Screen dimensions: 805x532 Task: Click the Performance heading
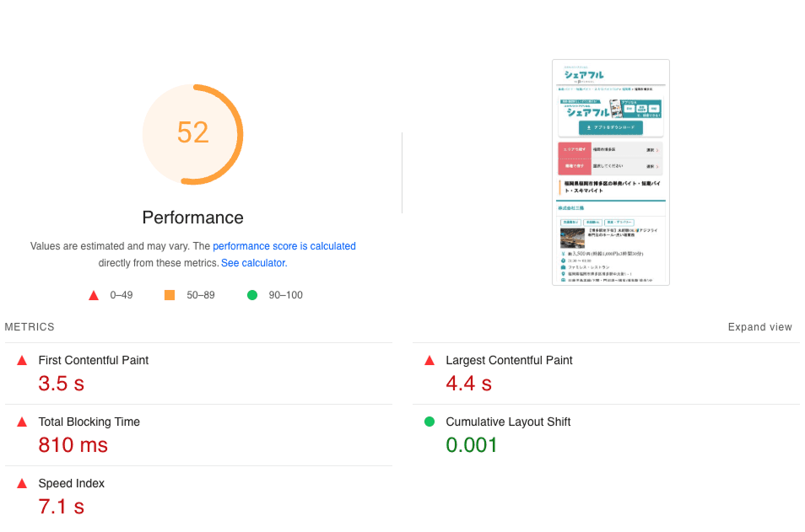tap(192, 218)
